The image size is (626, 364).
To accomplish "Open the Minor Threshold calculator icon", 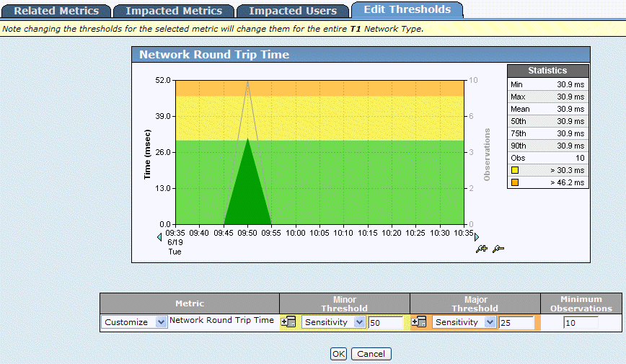I will (288, 321).
